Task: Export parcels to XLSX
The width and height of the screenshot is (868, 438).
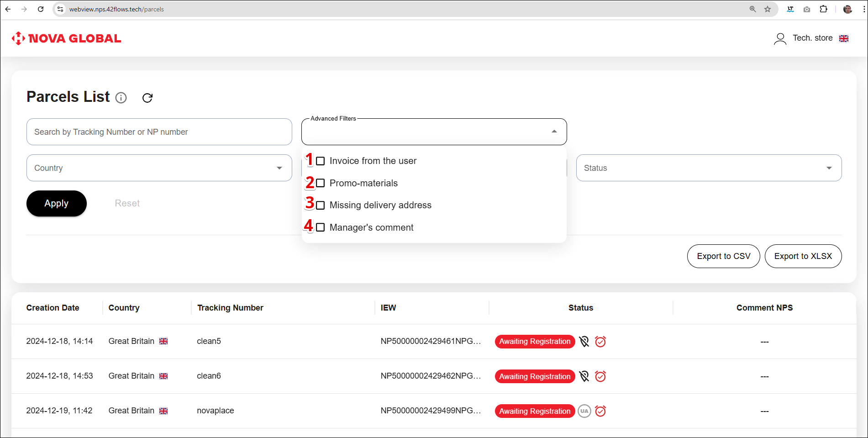Action: pos(803,256)
